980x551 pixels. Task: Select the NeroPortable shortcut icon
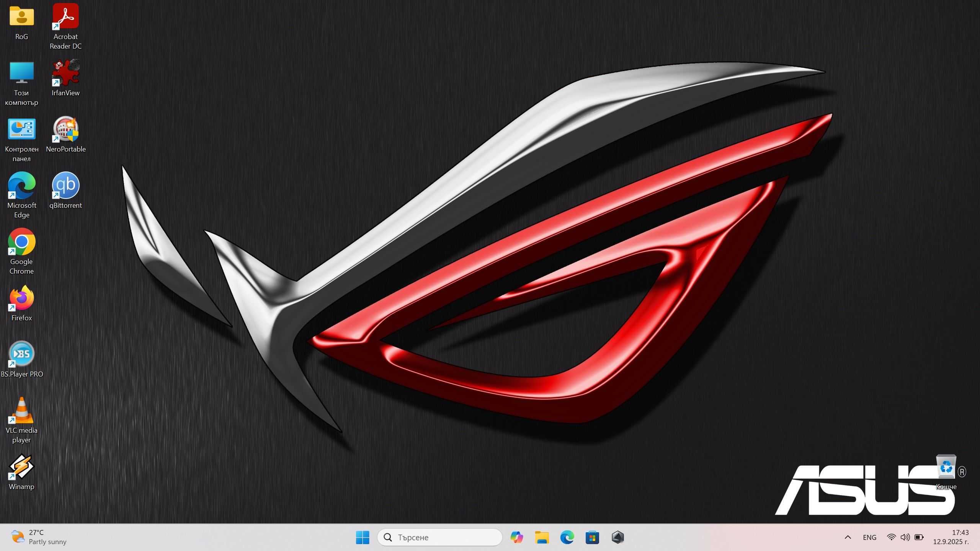coord(65,129)
